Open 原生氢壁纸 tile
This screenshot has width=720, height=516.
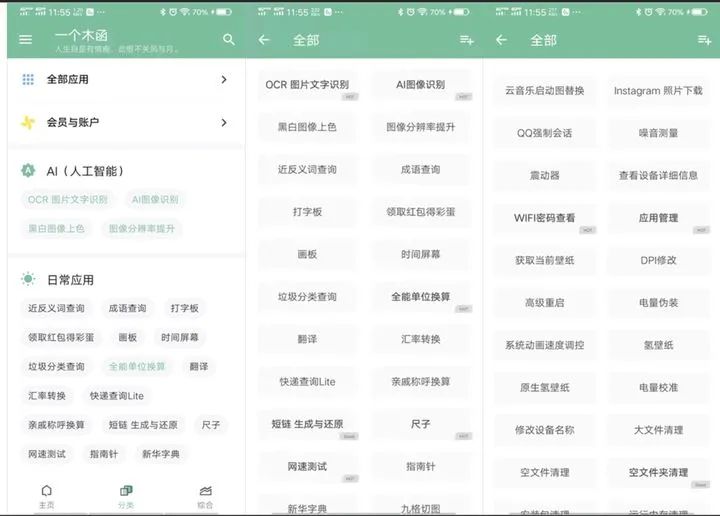point(545,387)
